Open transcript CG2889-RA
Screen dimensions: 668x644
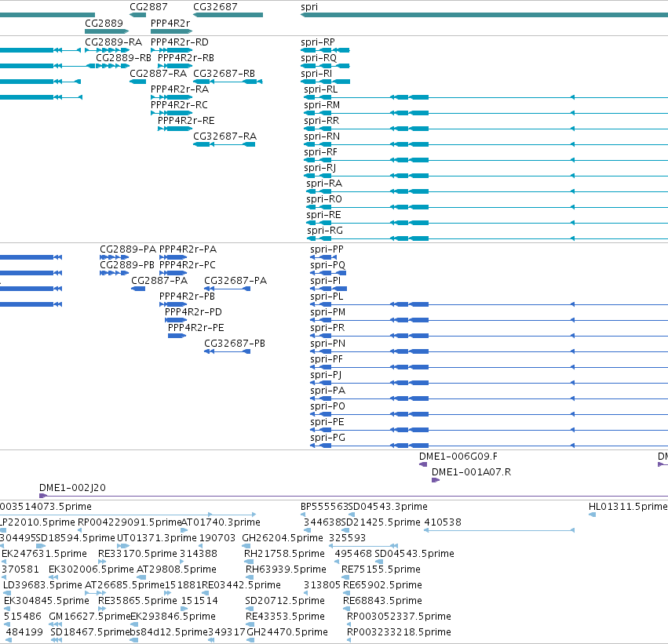pos(113,42)
